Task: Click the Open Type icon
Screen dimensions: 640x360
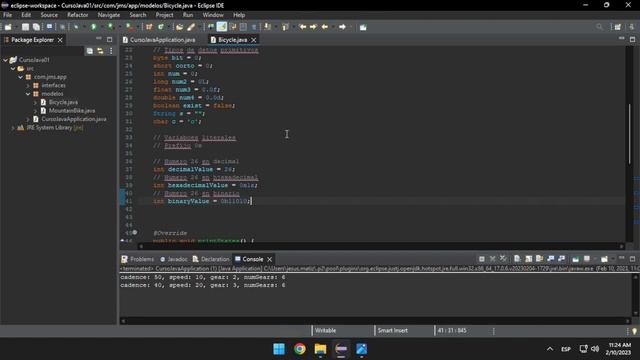Action: pos(180,27)
